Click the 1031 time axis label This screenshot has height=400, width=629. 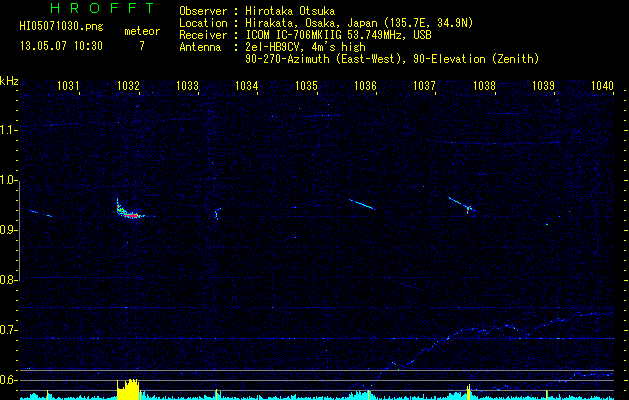tap(68, 85)
